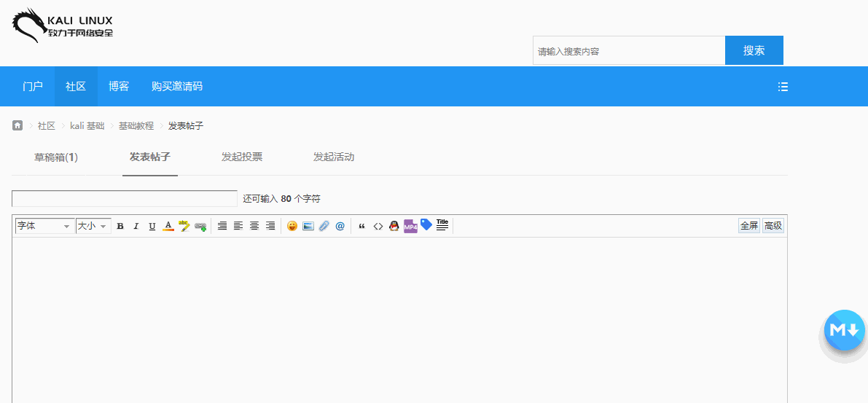Open the font color picker
Screen dimensions: 868x403
[168, 227]
